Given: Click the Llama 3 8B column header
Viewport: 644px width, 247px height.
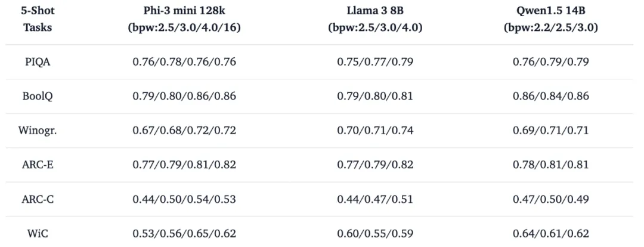Looking at the screenshot, I should 375,12.
